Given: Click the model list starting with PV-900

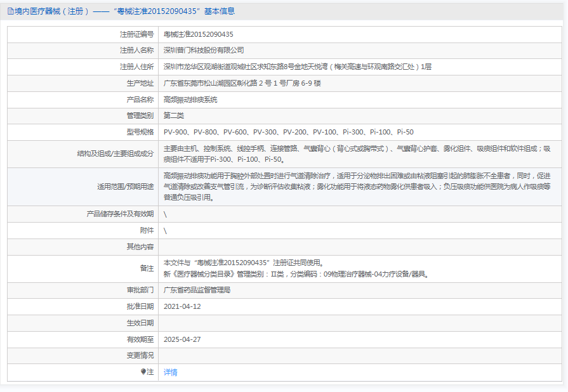Looking at the screenshot, I should (288, 132).
